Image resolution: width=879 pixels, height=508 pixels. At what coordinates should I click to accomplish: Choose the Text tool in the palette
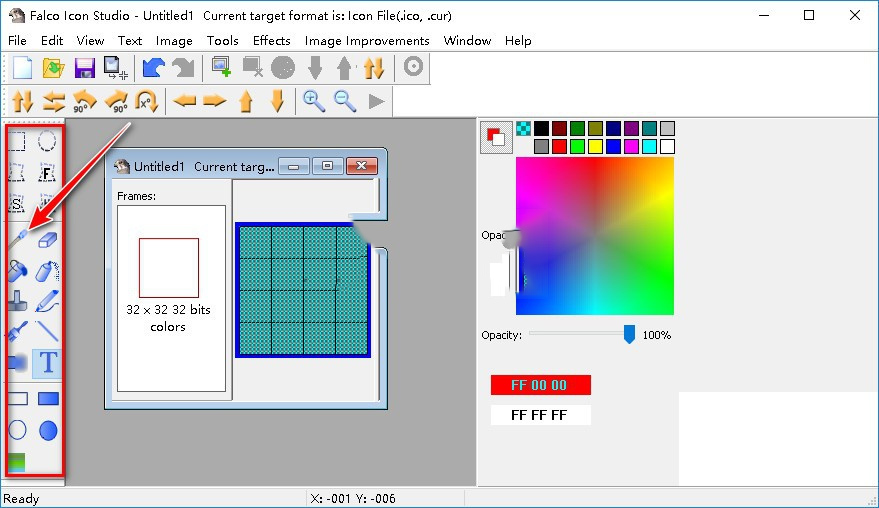(48, 363)
